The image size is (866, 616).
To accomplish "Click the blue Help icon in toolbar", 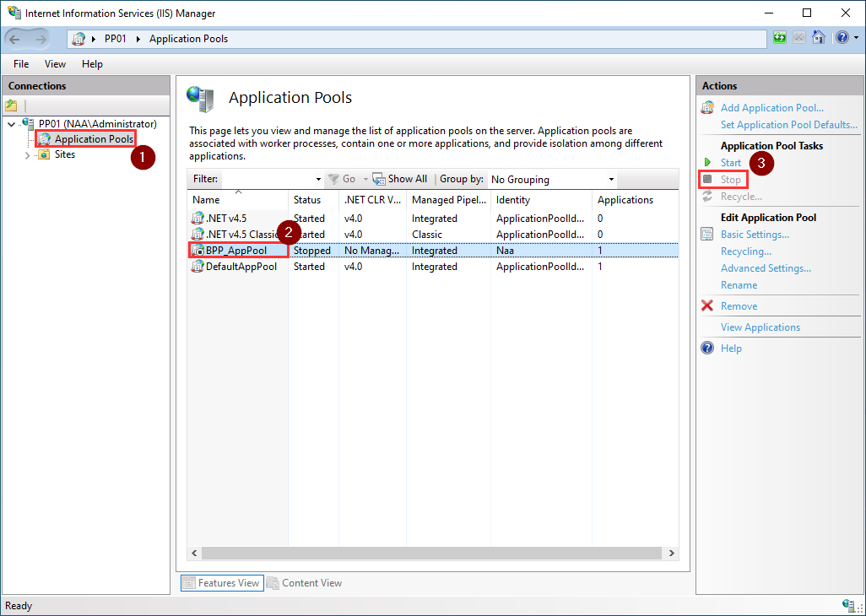I will point(842,37).
